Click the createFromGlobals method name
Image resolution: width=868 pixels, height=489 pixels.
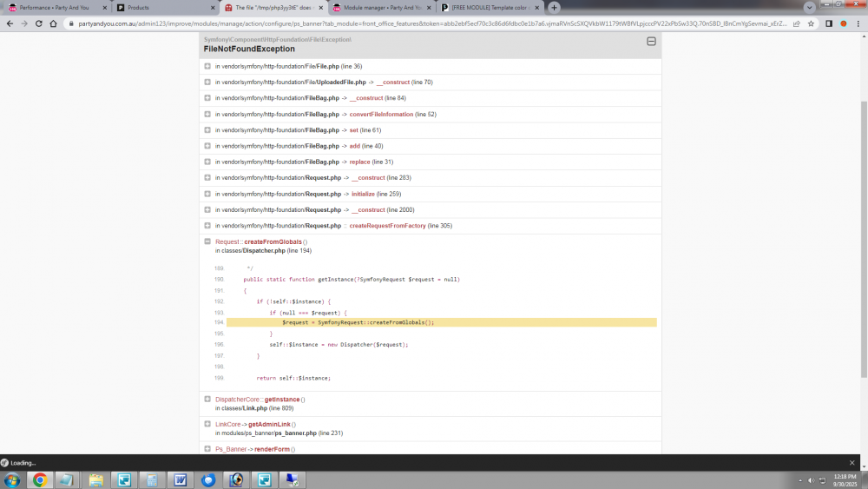click(273, 242)
